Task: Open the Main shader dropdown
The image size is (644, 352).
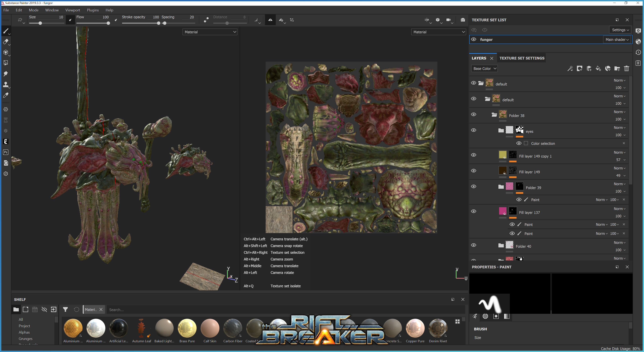Action: click(617, 39)
